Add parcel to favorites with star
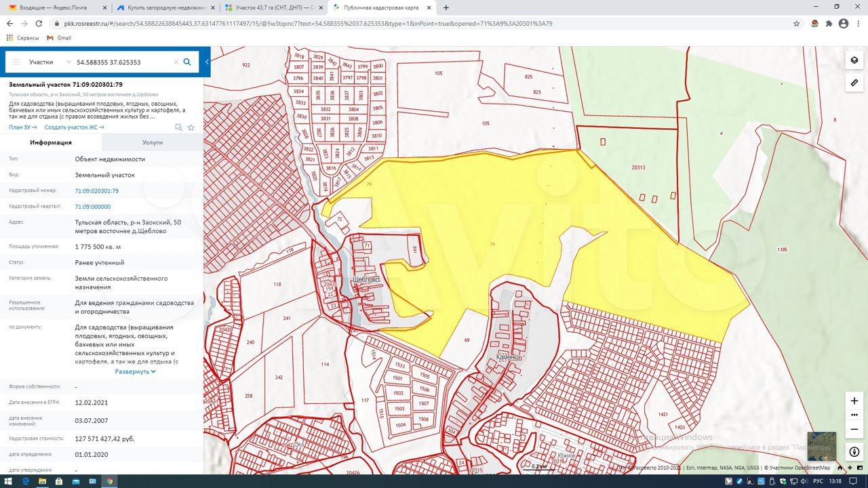The height and width of the screenshot is (488, 868). 191,127
